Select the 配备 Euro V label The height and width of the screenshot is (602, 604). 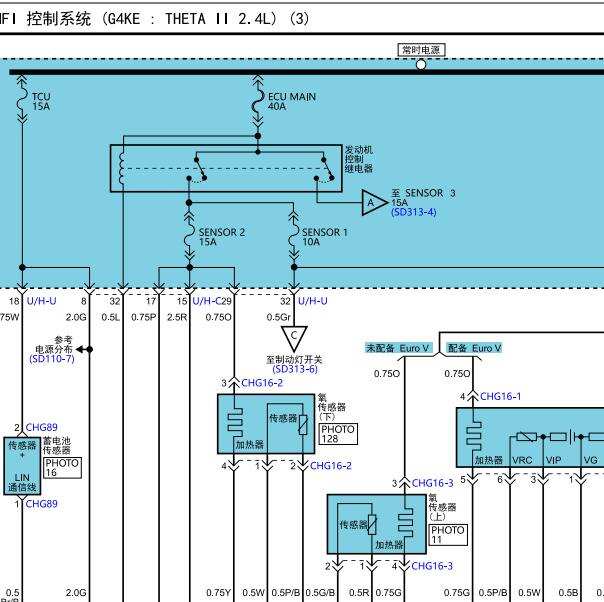[474, 348]
